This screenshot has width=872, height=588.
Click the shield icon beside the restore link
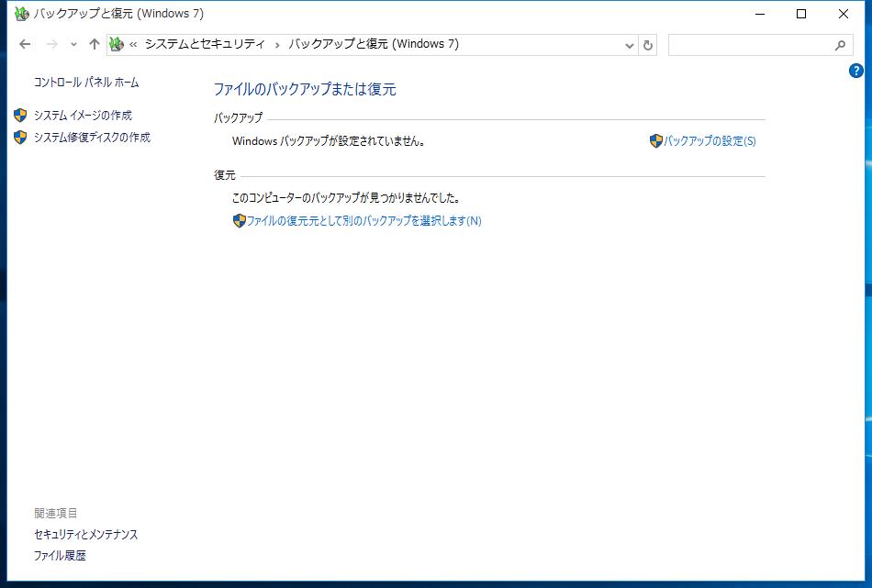[240, 221]
